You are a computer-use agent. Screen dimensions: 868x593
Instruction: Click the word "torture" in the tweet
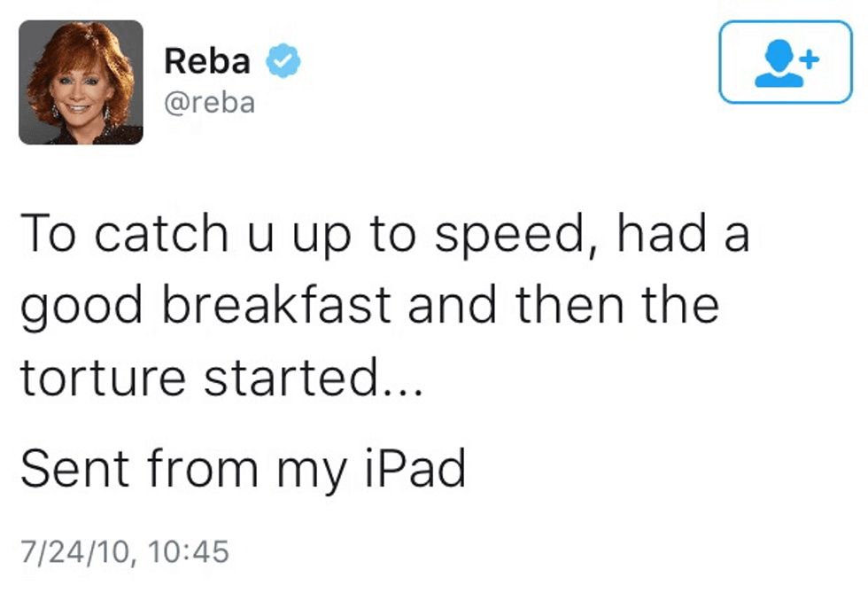pos(105,377)
